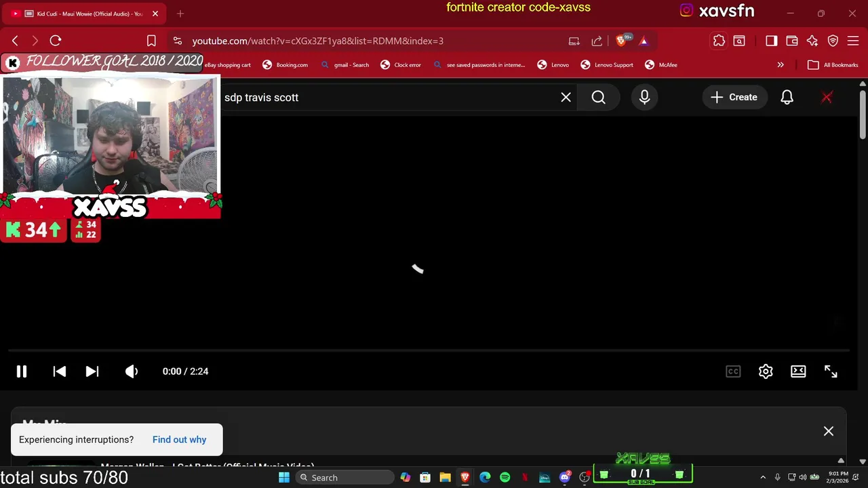Open Copilot from the taskbar
The height and width of the screenshot is (488, 868).
tap(405, 478)
